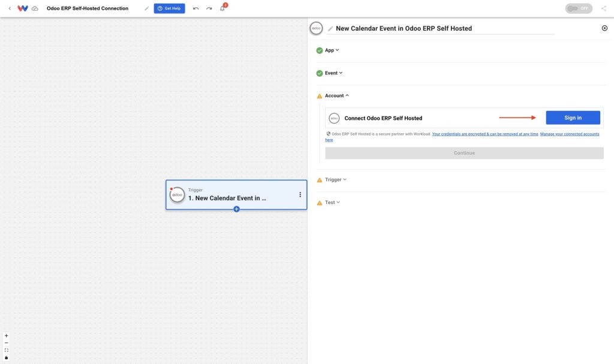The image size is (614, 364).
Task: Click the green check next to App
Action: tap(320, 50)
